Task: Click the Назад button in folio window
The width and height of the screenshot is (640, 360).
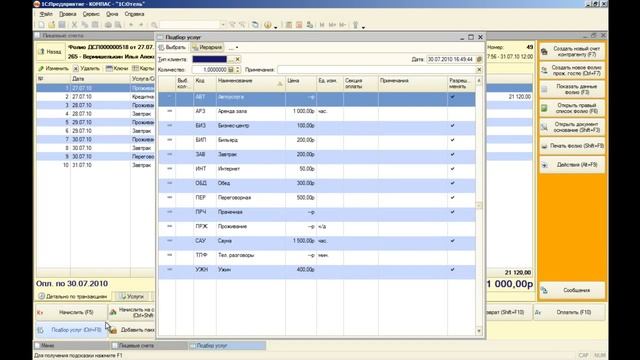Action: (x=50, y=52)
